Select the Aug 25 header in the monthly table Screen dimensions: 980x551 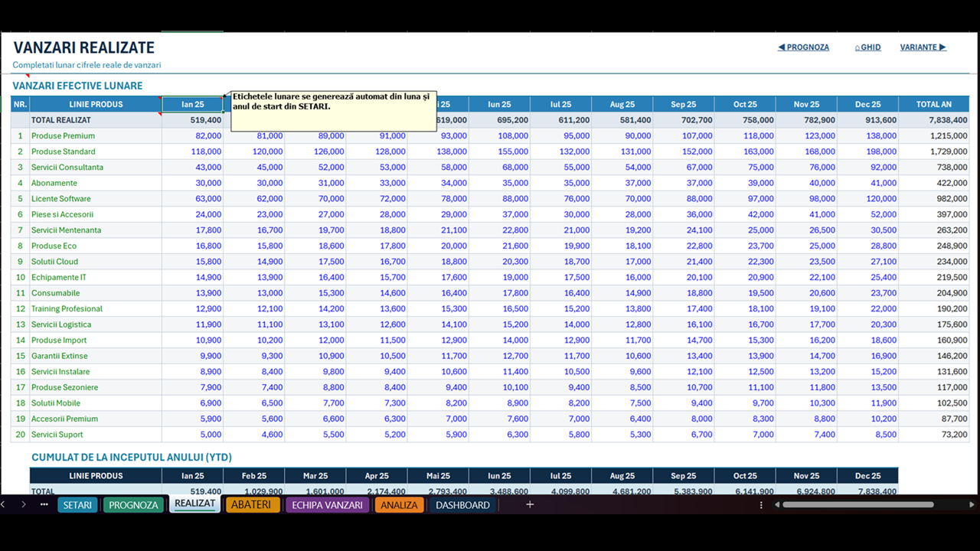coord(622,104)
